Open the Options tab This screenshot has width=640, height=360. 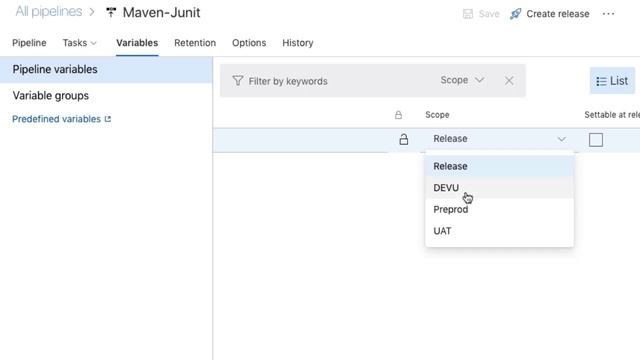(249, 43)
